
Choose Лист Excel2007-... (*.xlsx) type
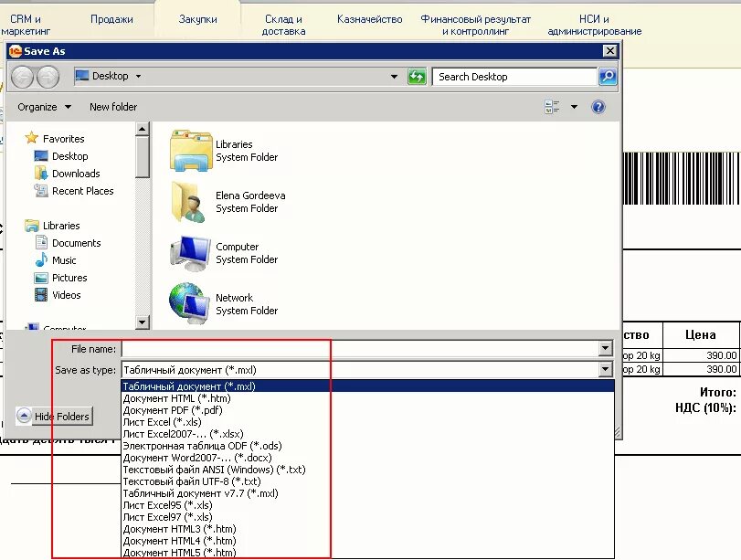tap(367, 434)
